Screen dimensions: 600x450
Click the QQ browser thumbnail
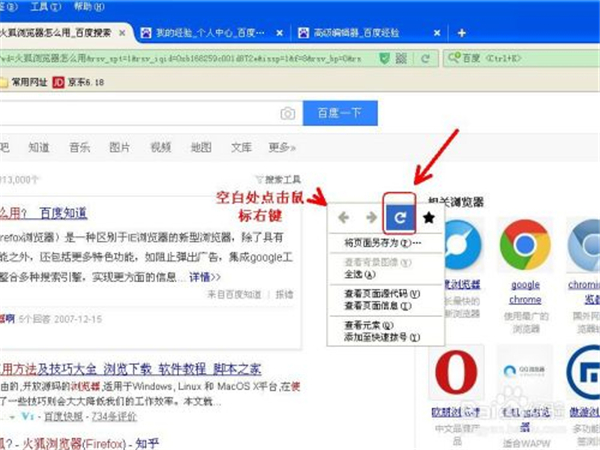click(x=525, y=372)
